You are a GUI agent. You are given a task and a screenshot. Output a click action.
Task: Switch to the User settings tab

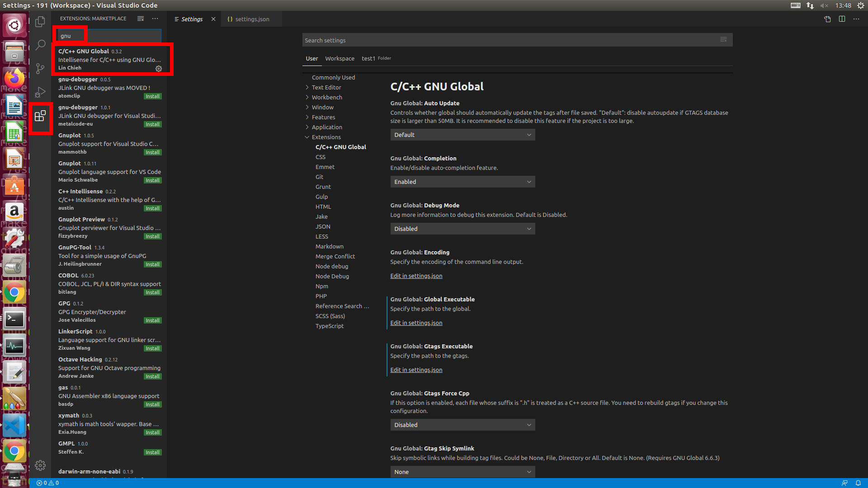(x=311, y=58)
